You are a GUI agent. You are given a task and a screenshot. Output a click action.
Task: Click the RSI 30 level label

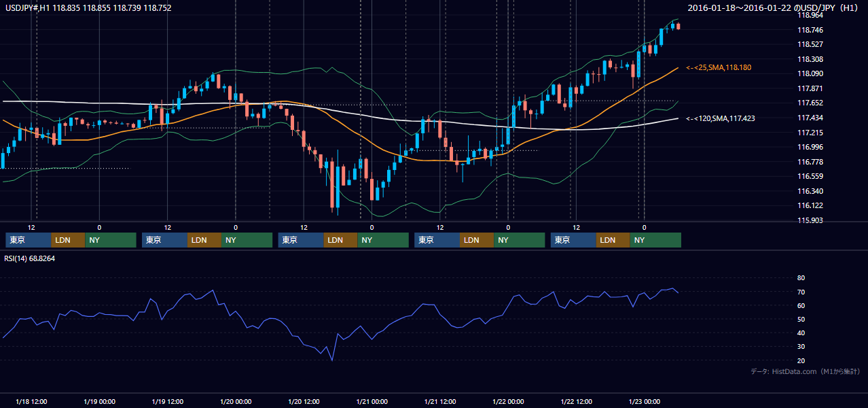(x=801, y=347)
